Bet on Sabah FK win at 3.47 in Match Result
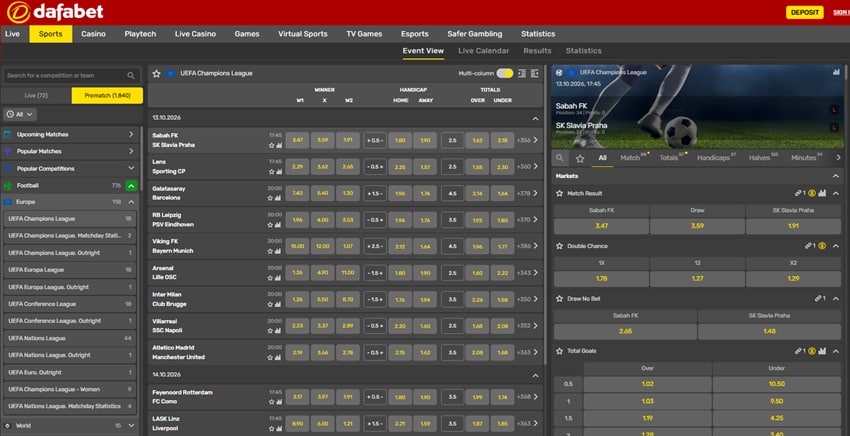 click(x=601, y=226)
